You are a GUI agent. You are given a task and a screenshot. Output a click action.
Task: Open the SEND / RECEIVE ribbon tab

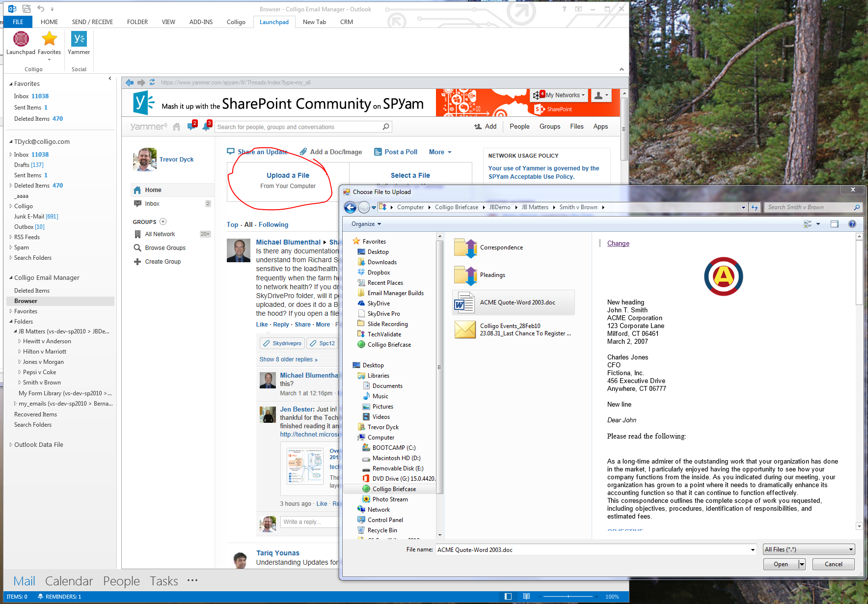point(92,22)
